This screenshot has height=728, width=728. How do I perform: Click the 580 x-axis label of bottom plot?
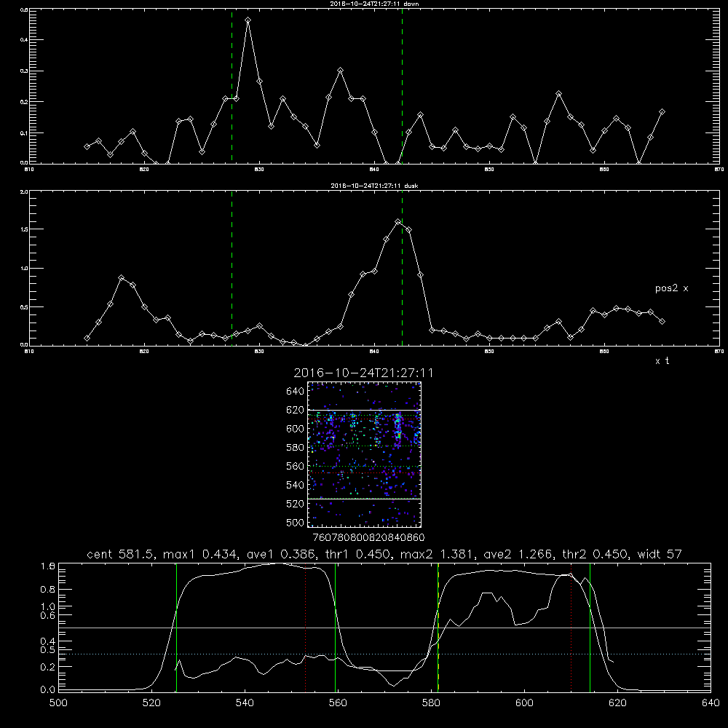(431, 703)
